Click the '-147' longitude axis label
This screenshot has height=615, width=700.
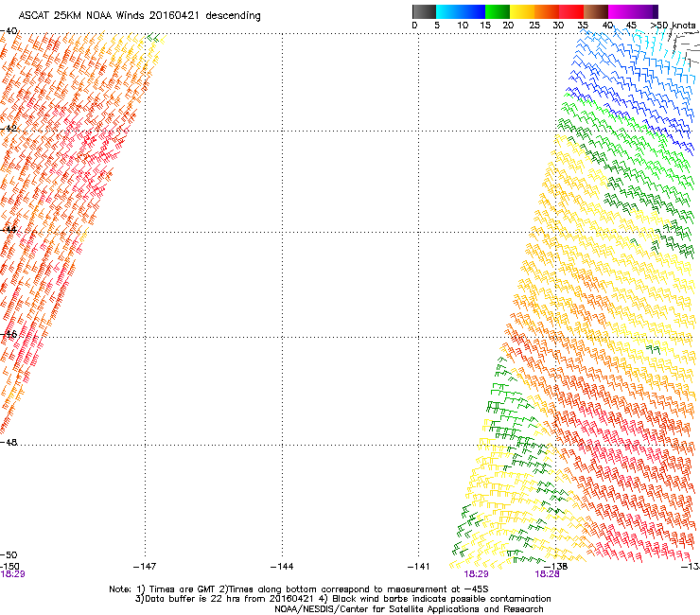[x=145, y=567]
